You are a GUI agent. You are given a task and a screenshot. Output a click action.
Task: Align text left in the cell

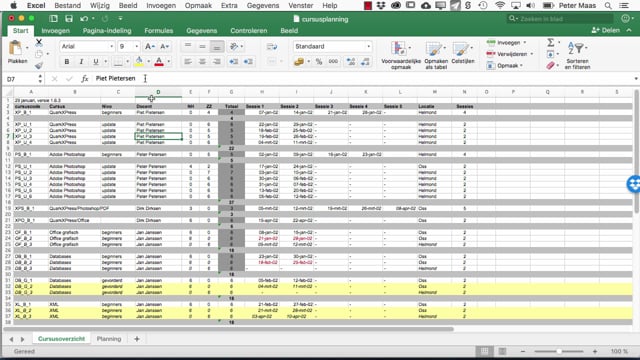pyautogui.click(x=188, y=62)
